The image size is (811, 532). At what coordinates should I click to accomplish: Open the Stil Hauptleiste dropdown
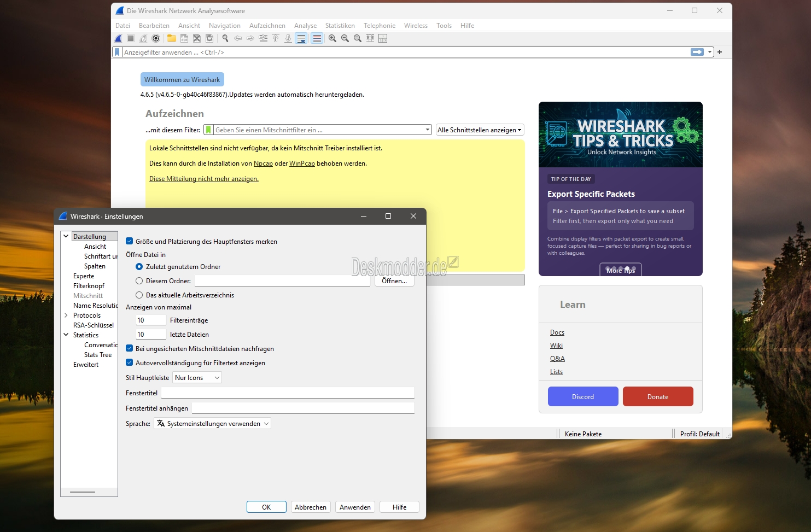197,378
